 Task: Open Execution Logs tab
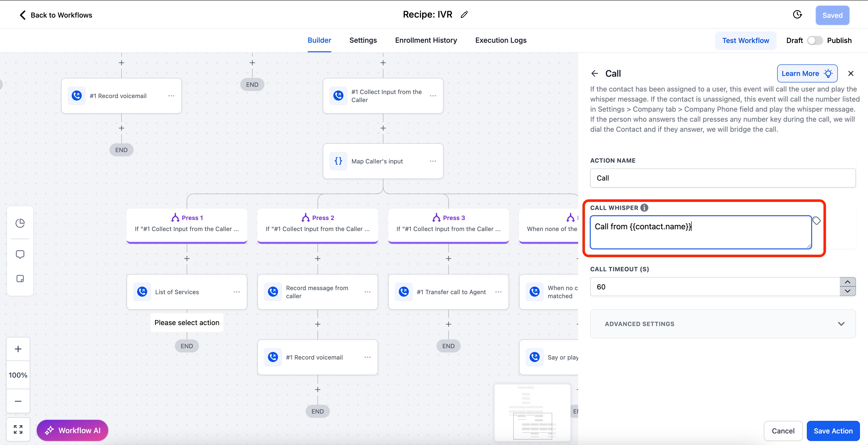[501, 40]
